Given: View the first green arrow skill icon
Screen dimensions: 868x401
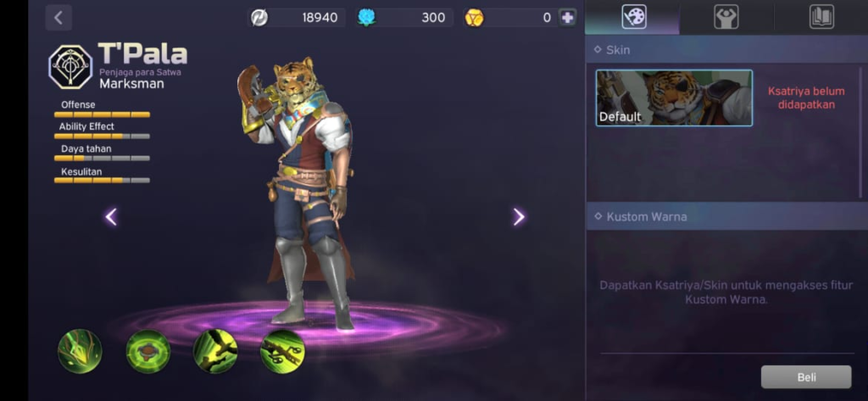Looking at the screenshot, I should (x=81, y=351).
